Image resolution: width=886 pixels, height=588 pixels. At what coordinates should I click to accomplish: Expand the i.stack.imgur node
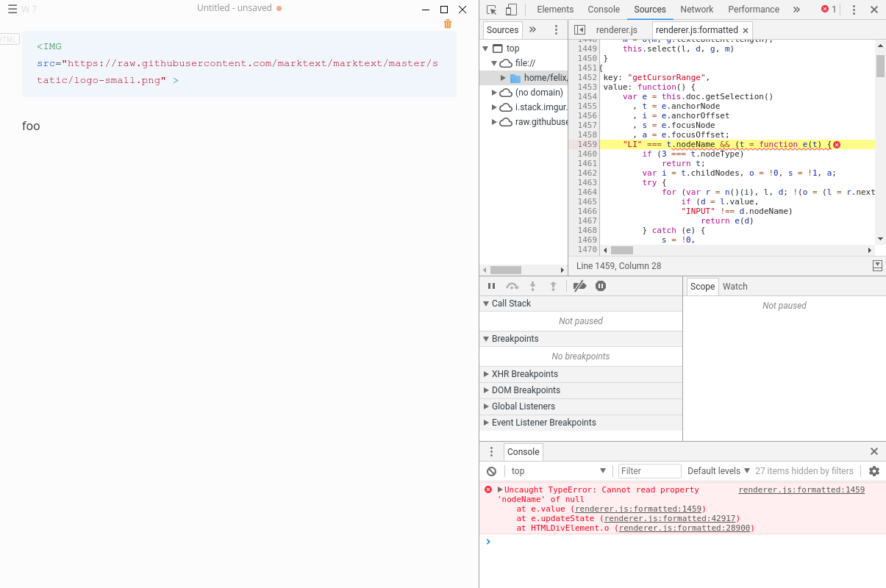(x=495, y=107)
